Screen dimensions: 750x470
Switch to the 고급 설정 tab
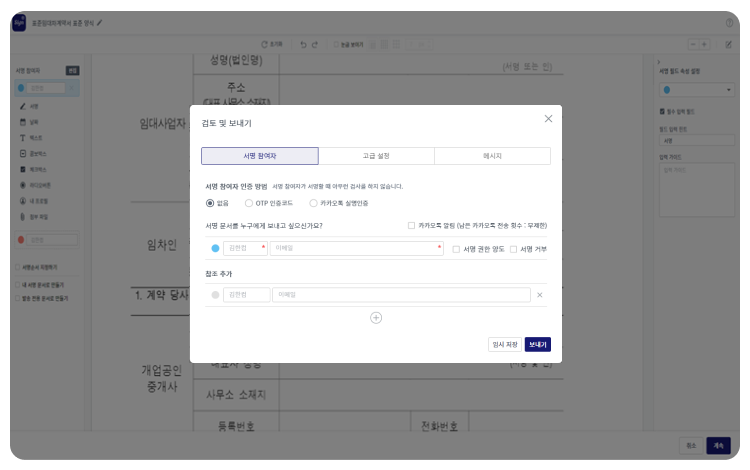click(x=376, y=156)
